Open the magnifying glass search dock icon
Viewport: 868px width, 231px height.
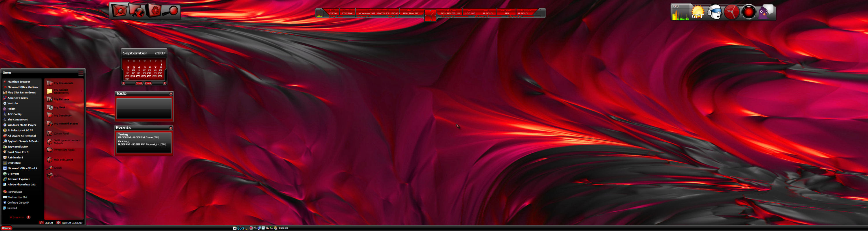click(170, 11)
